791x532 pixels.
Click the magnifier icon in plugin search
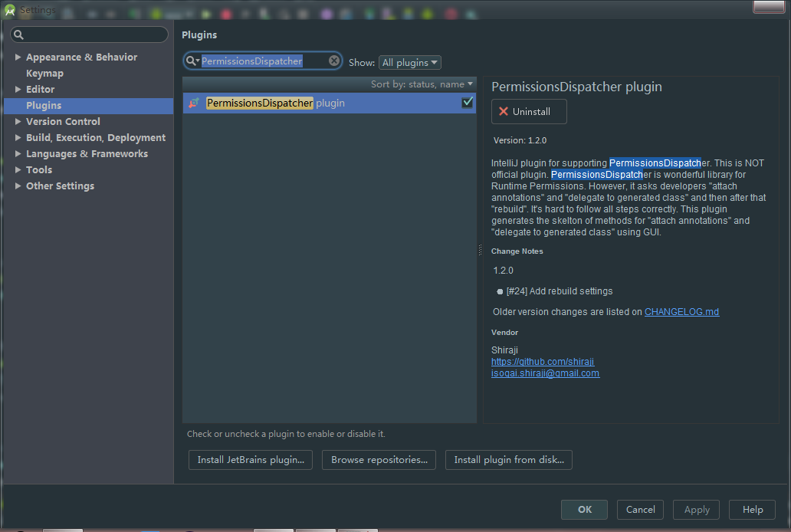click(x=191, y=61)
